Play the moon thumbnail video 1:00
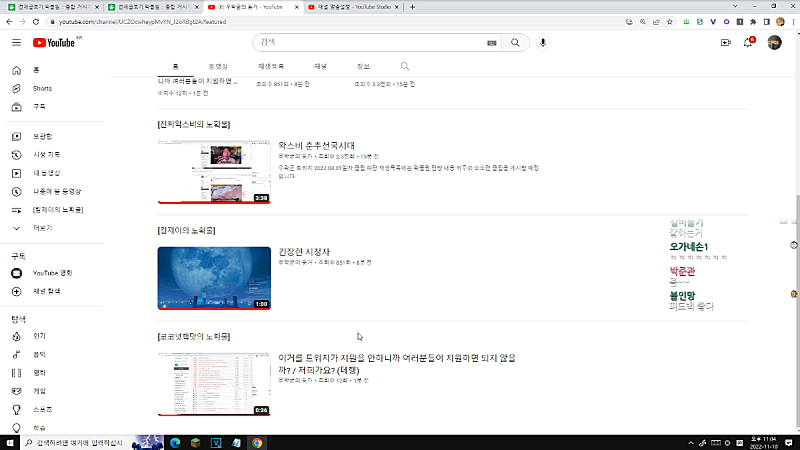The height and width of the screenshot is (450, 800). (214, 279)
